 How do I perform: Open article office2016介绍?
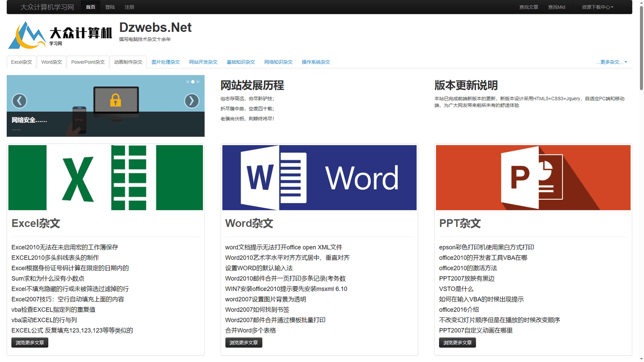coord(459,310)
